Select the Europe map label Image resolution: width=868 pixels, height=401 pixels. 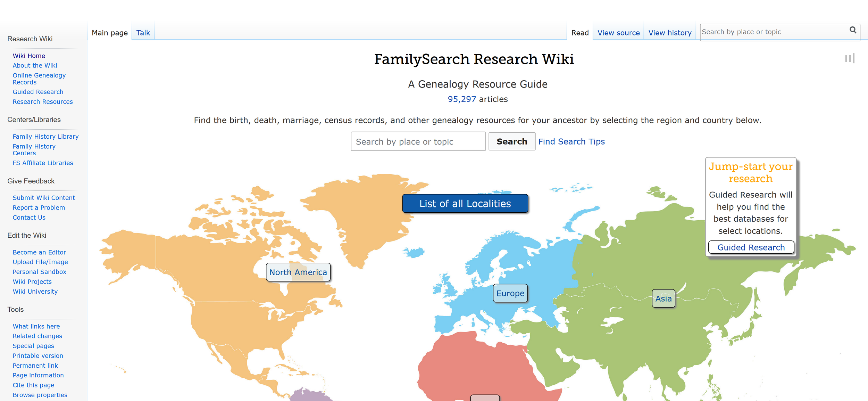[x=510, y=293]
